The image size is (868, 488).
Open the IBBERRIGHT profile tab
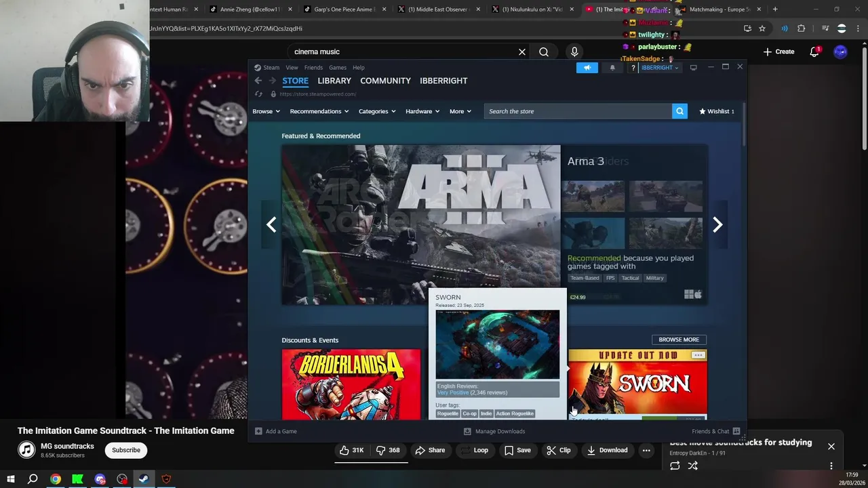(x=443, y=81)
